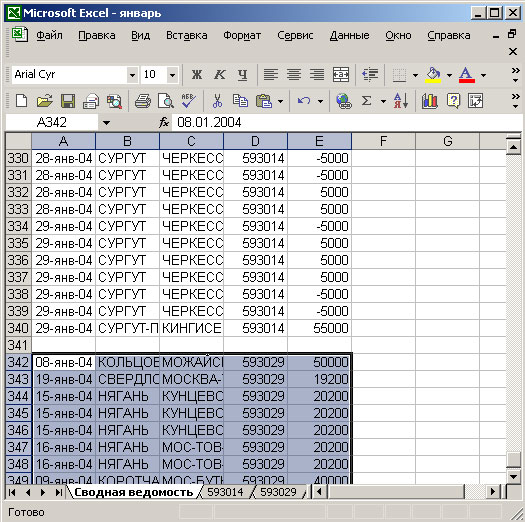Open the Формат menu

(x=242, y=35)
